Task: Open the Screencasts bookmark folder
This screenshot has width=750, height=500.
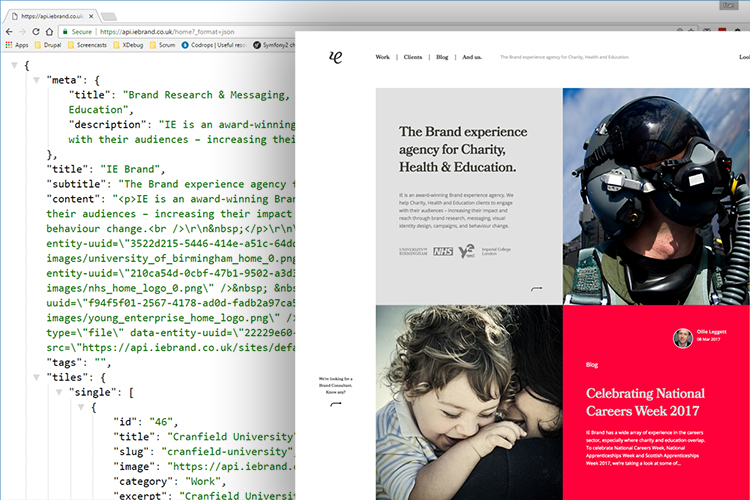Action: click(87, 45)
